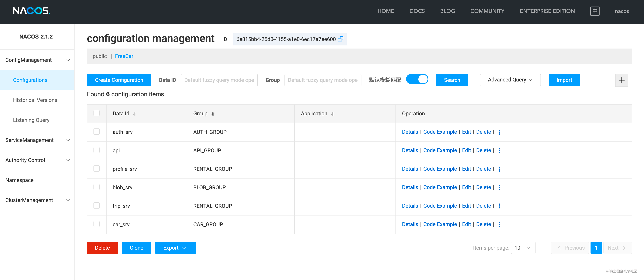Screen dimensions: 644x280
Task: Open more options for auth_srv row
Action: coord(499,132)
